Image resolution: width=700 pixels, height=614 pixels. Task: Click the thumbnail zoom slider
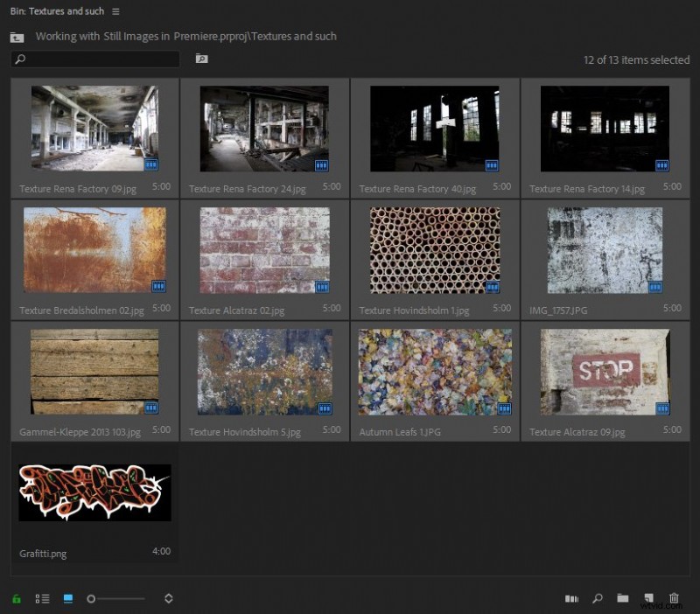coord(117,599)
